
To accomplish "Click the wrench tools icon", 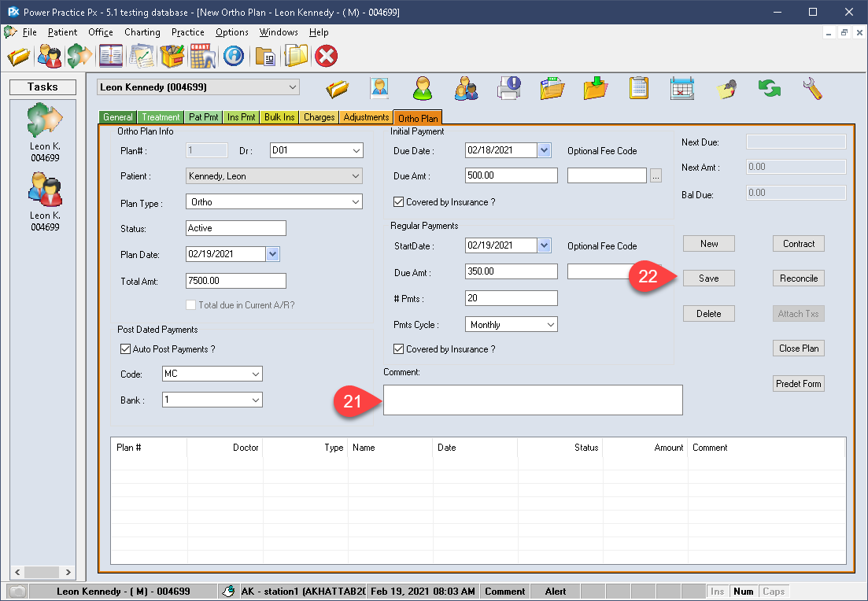I will tap(812, 89).
